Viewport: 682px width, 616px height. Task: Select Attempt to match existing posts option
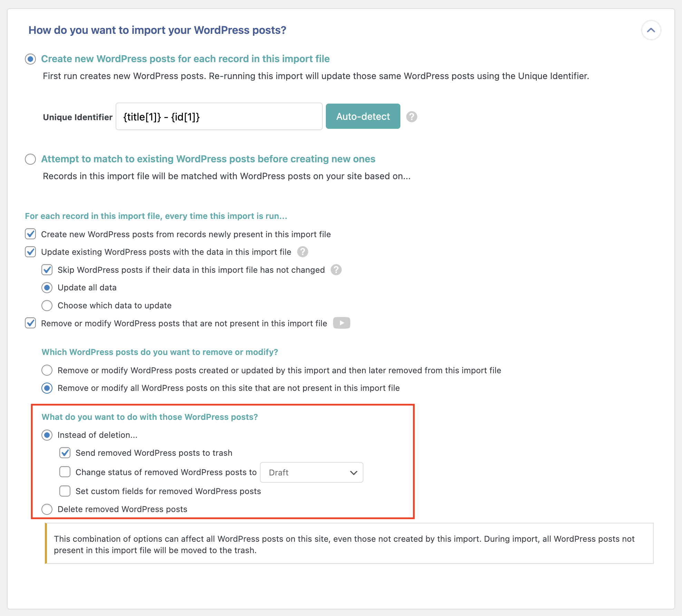point(30,159)
